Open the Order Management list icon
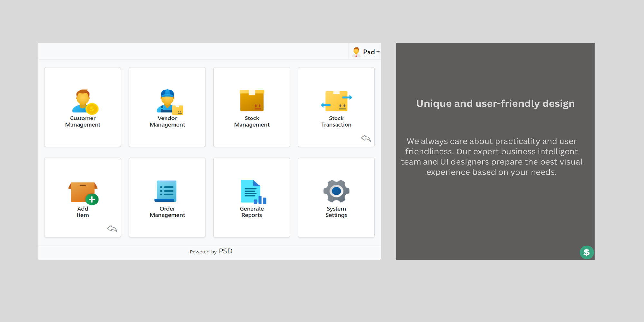 (166, 191)
